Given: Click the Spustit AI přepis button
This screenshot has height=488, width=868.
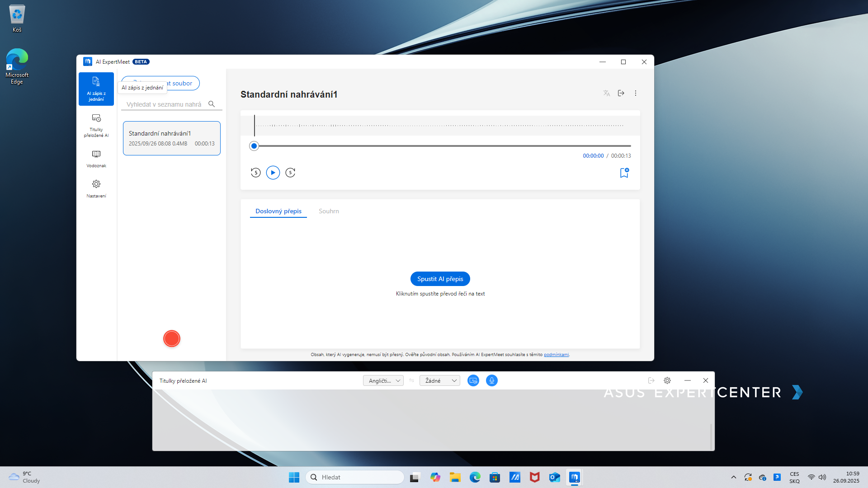Looking at the screenshot, I should point(440,279).
